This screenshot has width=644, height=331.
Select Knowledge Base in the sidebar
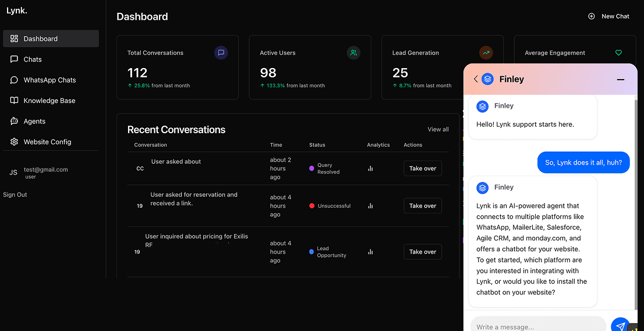(51, 101)
